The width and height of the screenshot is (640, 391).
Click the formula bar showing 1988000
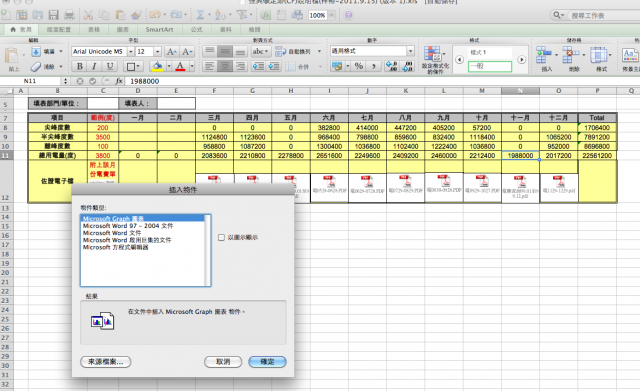(x=382, y=81)
